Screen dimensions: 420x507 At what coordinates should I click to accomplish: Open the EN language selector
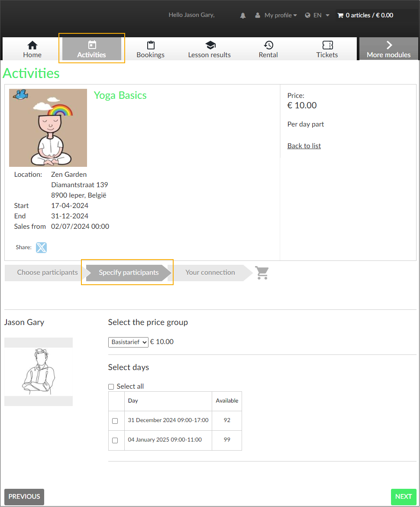(317, 15)
